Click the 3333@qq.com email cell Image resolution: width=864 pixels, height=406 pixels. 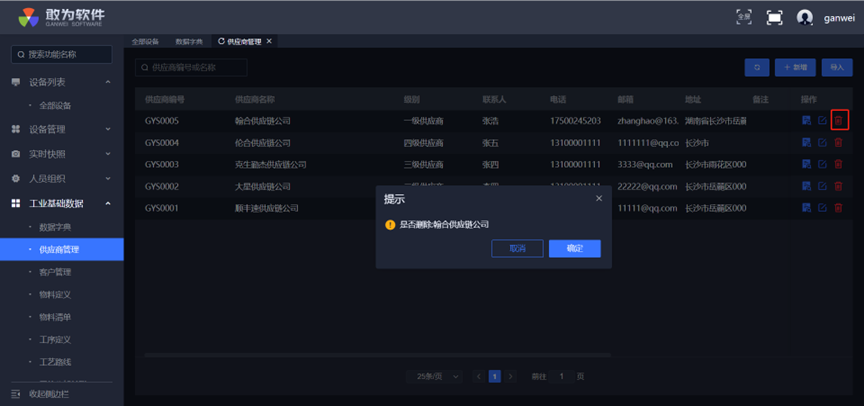click(645, 164)
